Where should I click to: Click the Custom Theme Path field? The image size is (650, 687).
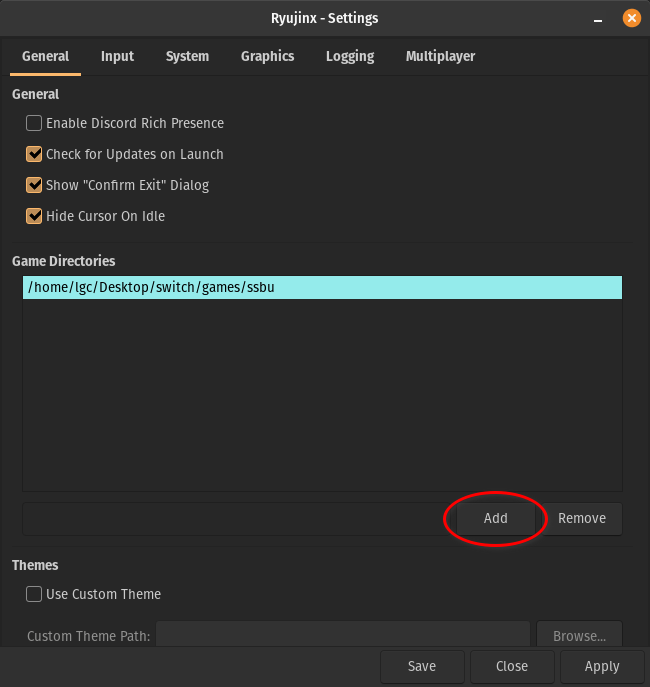343,634
